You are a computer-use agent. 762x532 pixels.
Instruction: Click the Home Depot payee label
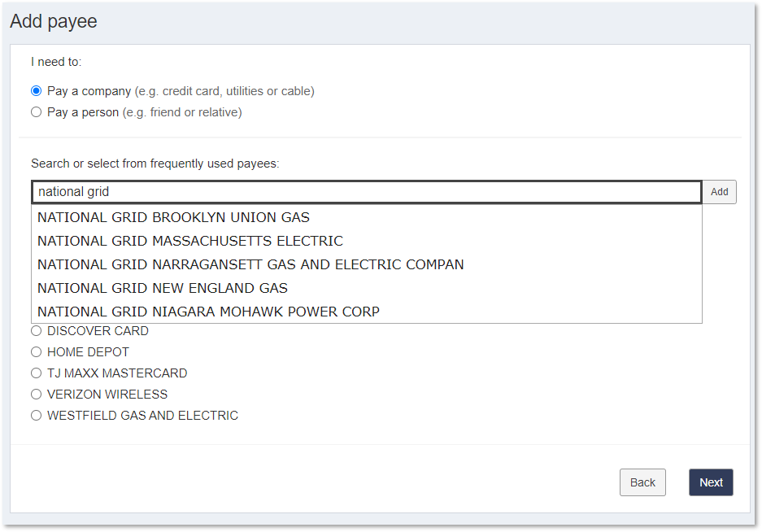(x=88, y=352)
